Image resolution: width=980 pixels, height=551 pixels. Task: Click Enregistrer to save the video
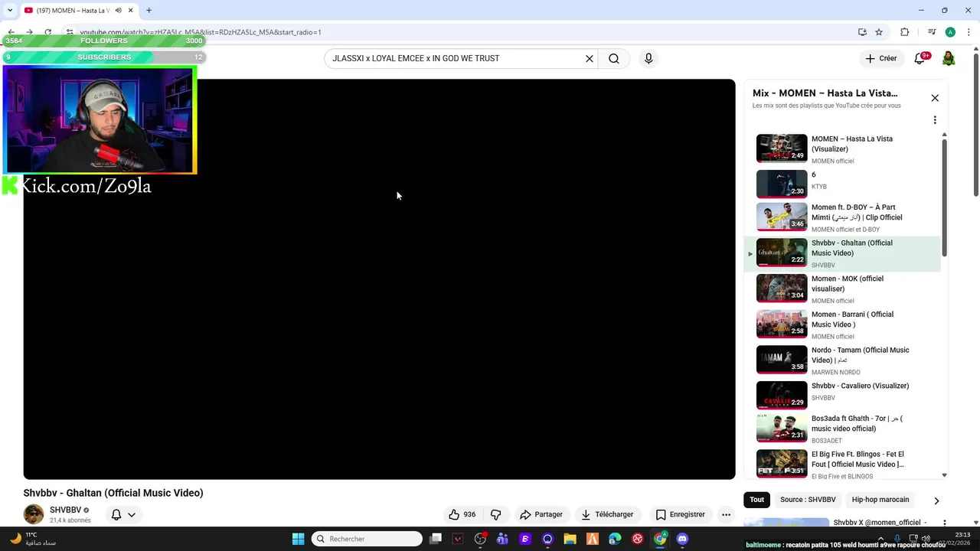[680, 514]
